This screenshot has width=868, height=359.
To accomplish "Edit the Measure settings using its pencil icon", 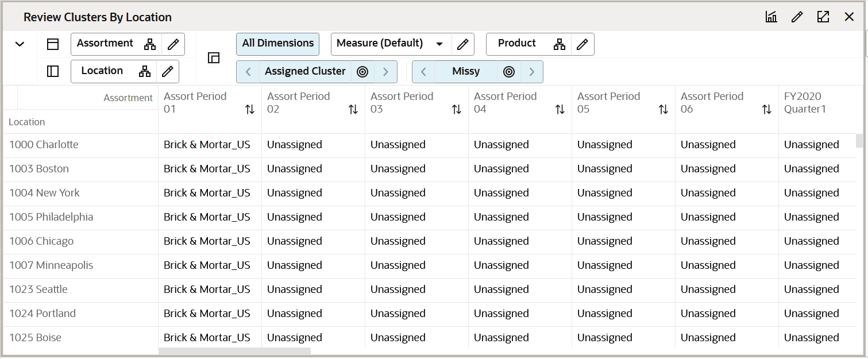I will click(x=463, y=44).
